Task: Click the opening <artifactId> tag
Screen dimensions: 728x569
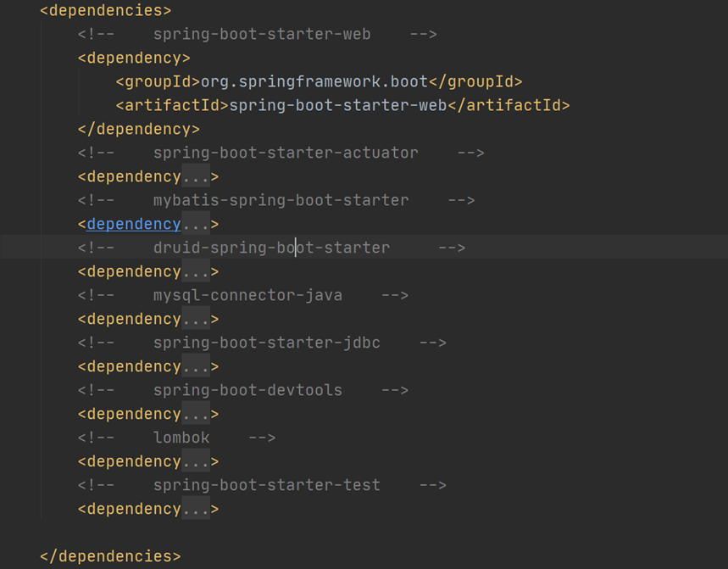Action: 172,105
